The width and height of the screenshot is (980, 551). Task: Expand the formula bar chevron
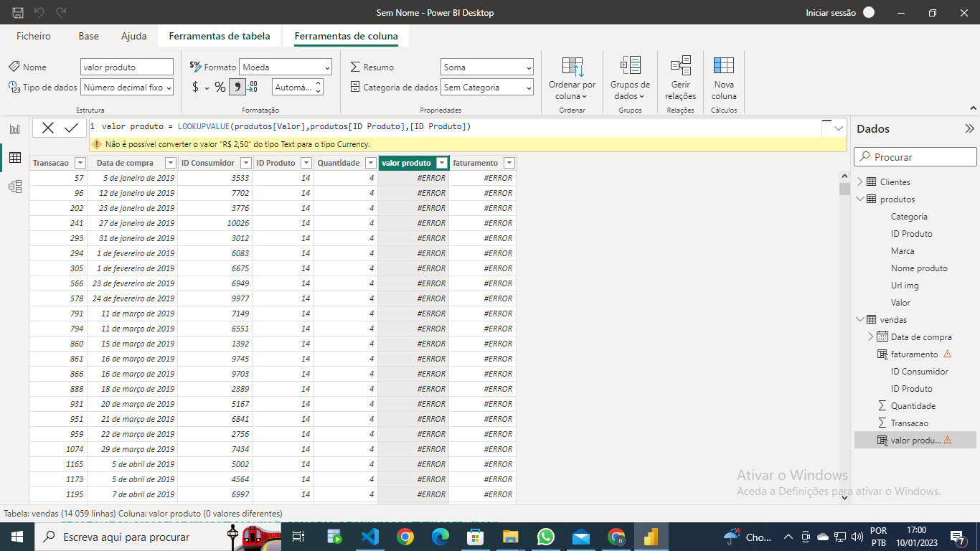click(x=839, y=128)
